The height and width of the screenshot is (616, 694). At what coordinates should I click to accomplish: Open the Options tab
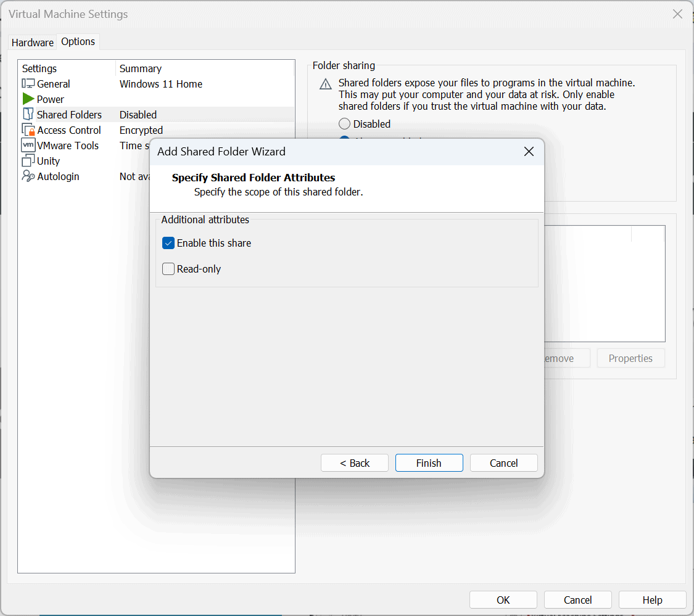click(x=78, y=41)
